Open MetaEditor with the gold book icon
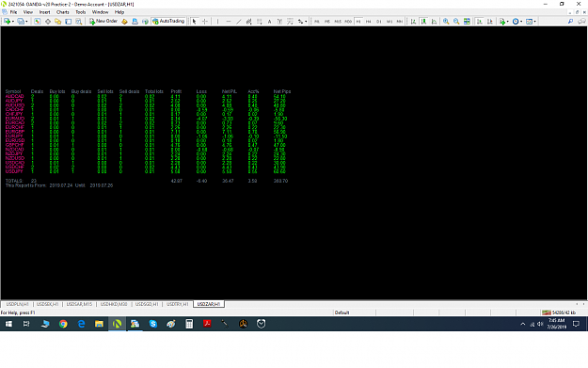Screen dimensions: 588x368 point(124,22)
